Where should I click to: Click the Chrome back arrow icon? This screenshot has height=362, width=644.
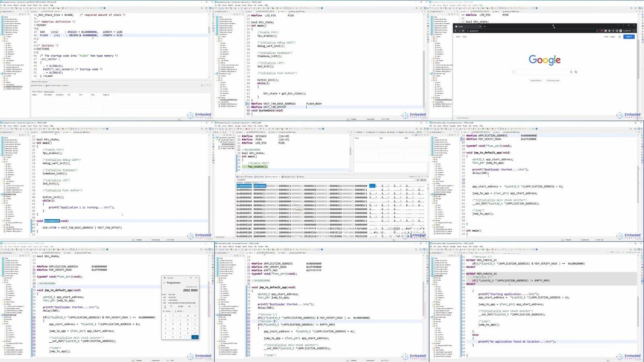[456, 31]
